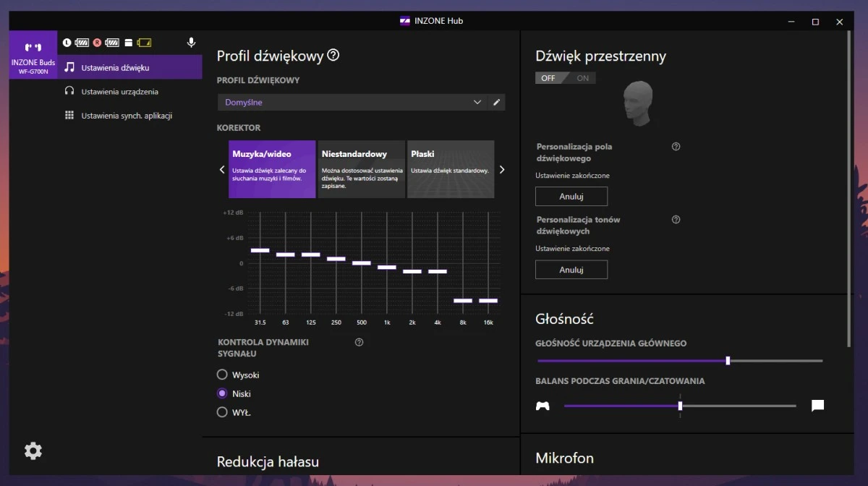The width and height of the screenshot is (868, 486).
Task: Open help for Personalizacja tonów dźwiękowych
Action: [676, 220]
